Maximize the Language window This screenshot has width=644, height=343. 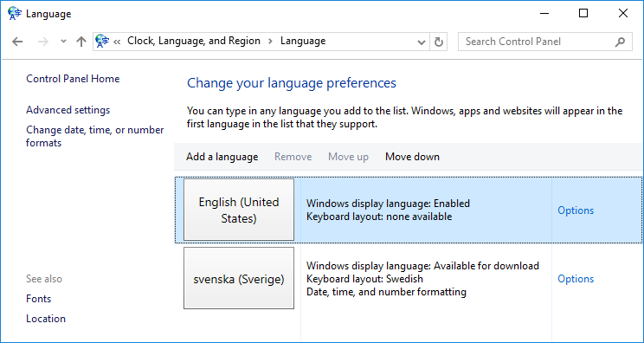coord(583,14)
